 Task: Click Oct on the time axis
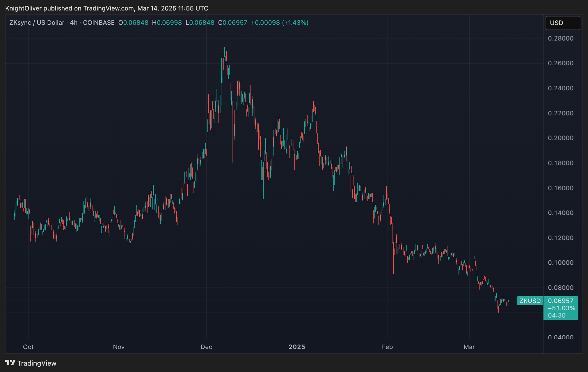pos(28,347)
